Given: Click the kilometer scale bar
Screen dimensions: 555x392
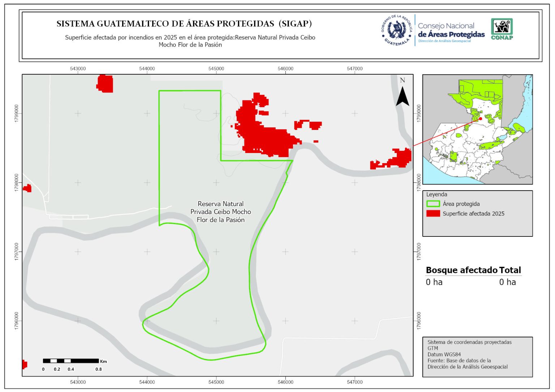Looking at the screenshot, I should pyautogui.click(x=71, y=361).
